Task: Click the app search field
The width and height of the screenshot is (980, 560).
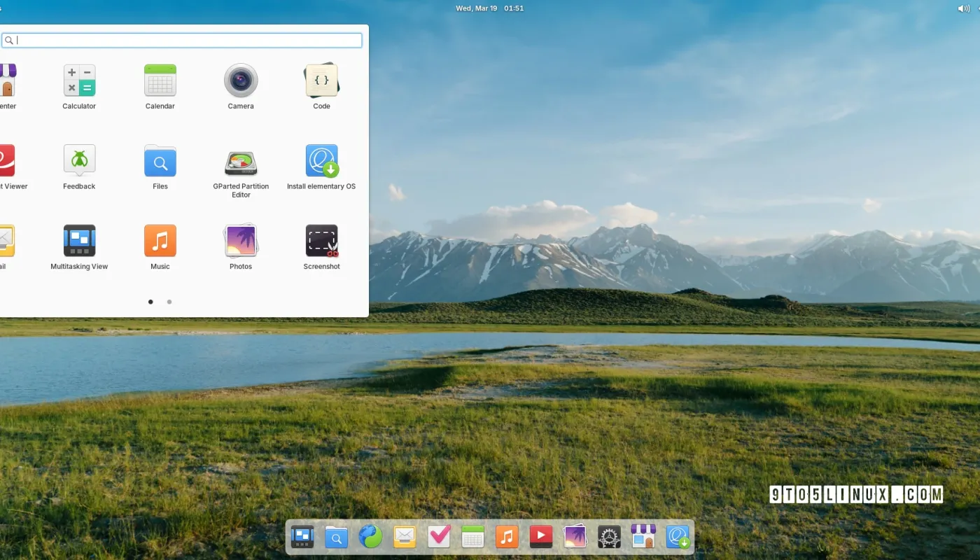Action: 182,40
